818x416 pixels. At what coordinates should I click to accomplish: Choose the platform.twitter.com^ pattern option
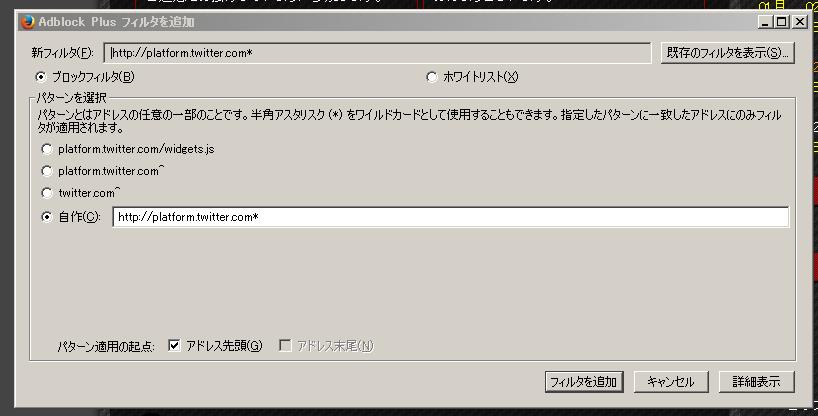click(x=47, y=171)
